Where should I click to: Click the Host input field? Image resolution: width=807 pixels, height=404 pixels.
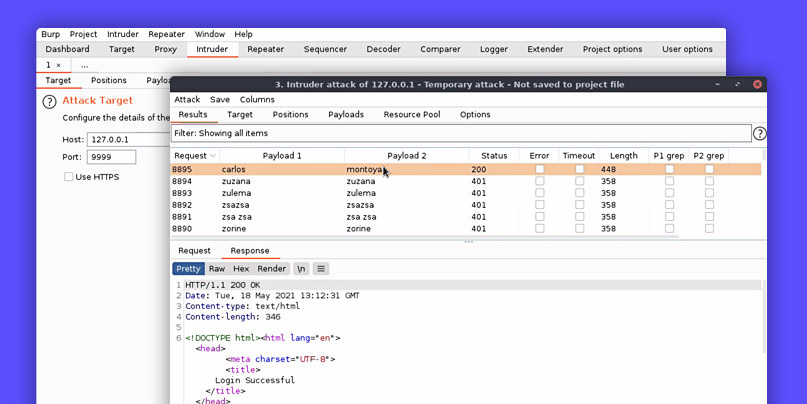click(x=129, y=139)
